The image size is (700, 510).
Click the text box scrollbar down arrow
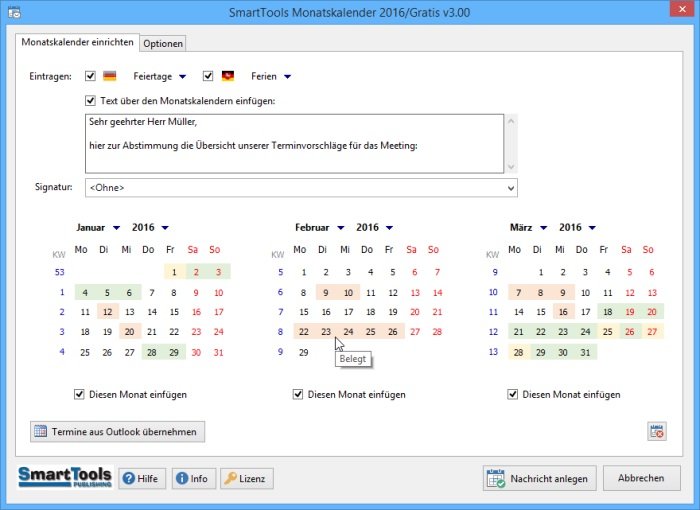pyautogui.click(x=511, y=167)
